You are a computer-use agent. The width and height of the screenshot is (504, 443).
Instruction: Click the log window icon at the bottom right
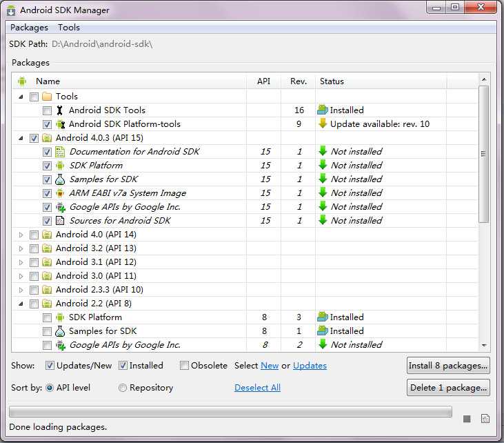point(485,419)
